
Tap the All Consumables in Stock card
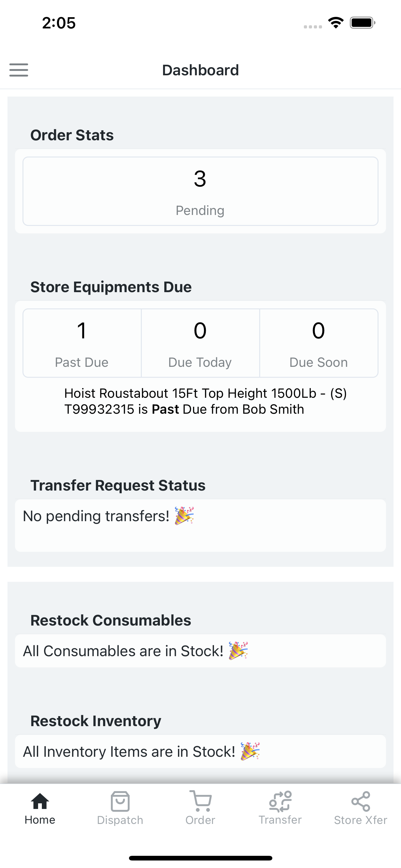(200, 651)
